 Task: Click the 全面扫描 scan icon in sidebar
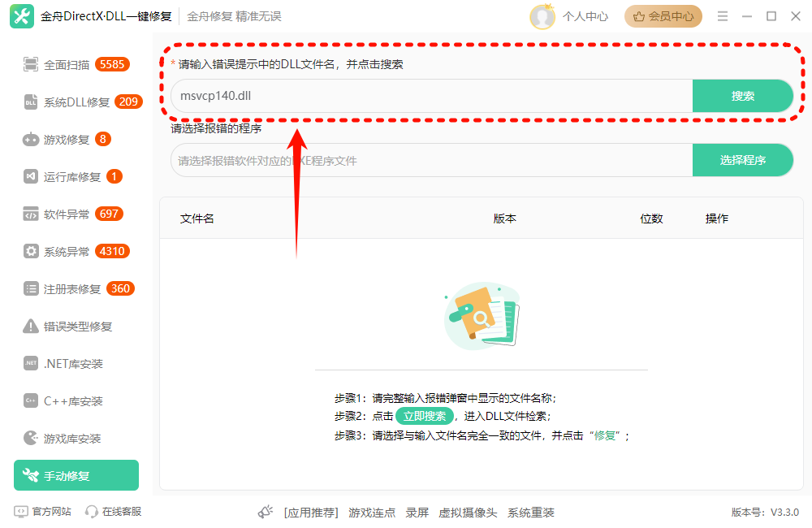pyautogui.click(x=31, y=64)
